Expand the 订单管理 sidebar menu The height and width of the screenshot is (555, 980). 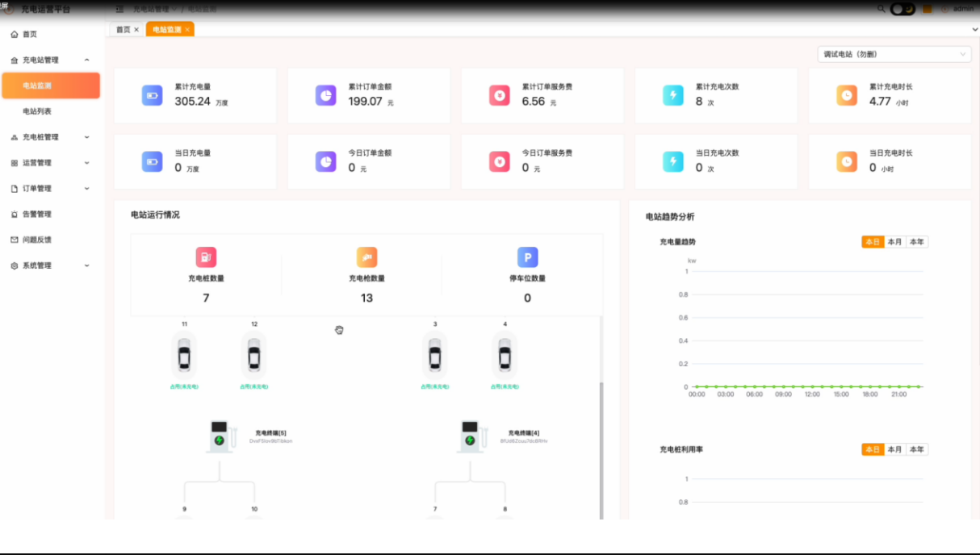[52, 189]
